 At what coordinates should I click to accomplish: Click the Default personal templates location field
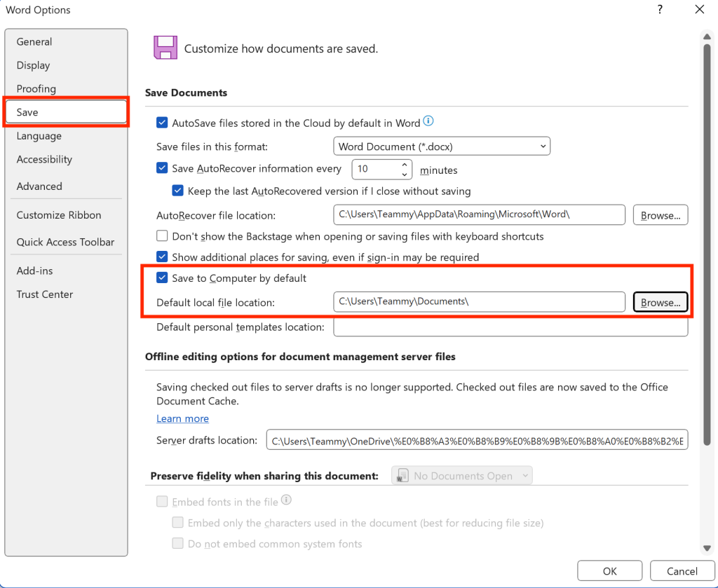point(510,327)
